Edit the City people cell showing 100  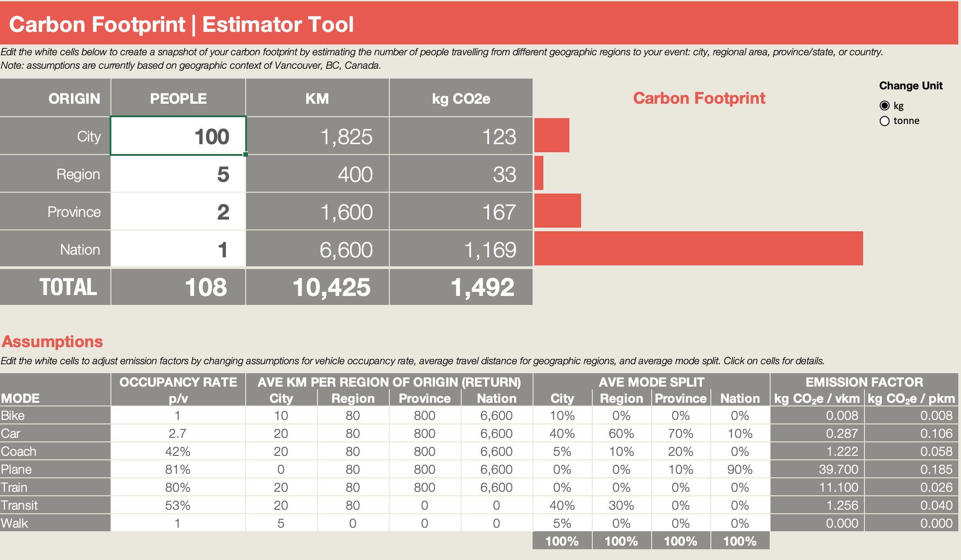click(x=178, y=136)
